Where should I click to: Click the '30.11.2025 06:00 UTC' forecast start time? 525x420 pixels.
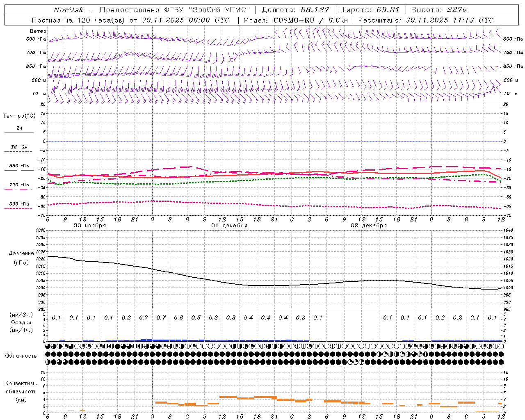(185, 20)
